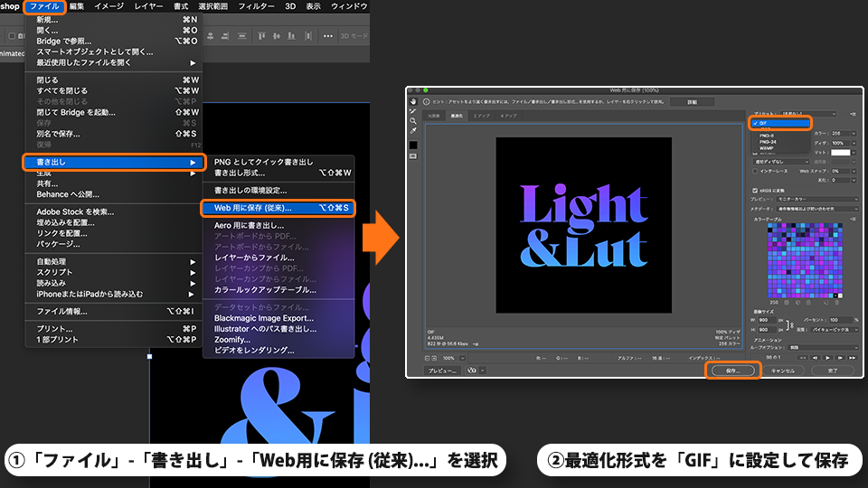The height and width of the screenshot is (488, 868).
Task: Click the 保存... button
Action: pos(733,371)
